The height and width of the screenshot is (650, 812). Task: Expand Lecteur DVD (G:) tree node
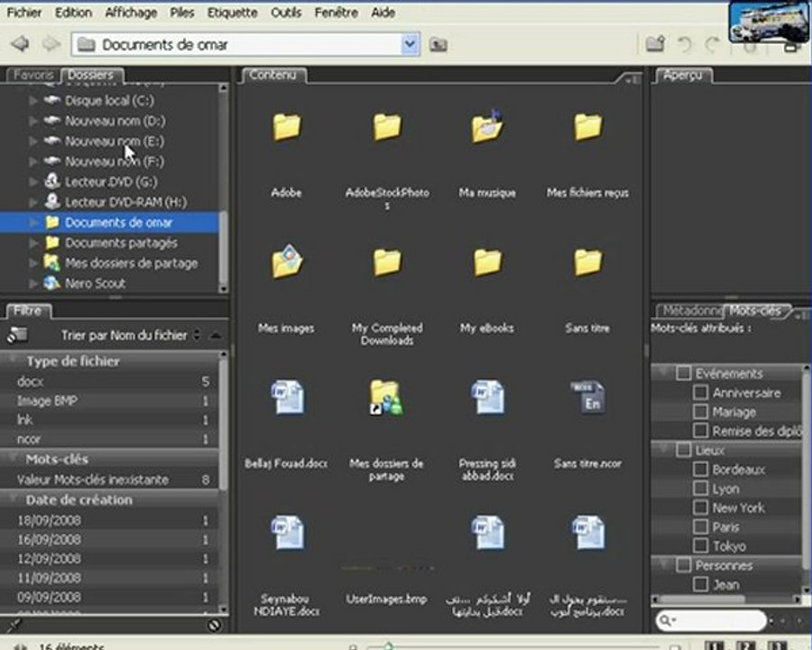coord(33,182)
